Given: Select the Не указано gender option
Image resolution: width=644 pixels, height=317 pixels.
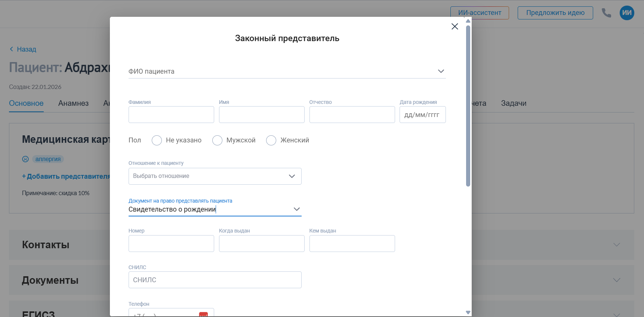Looking at the screenshot, I should [x=157, y=140].
